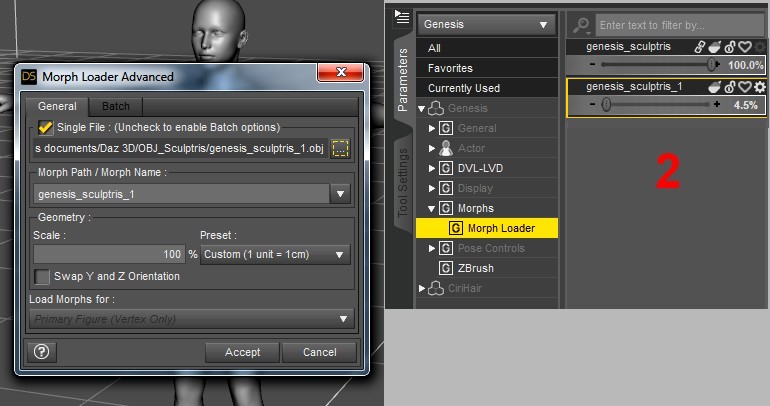Image resolution: width=770 pixels, height=406 pixels.
Task: Click the 100.0% value of genesis_sculptris
Action: (745, 65)
